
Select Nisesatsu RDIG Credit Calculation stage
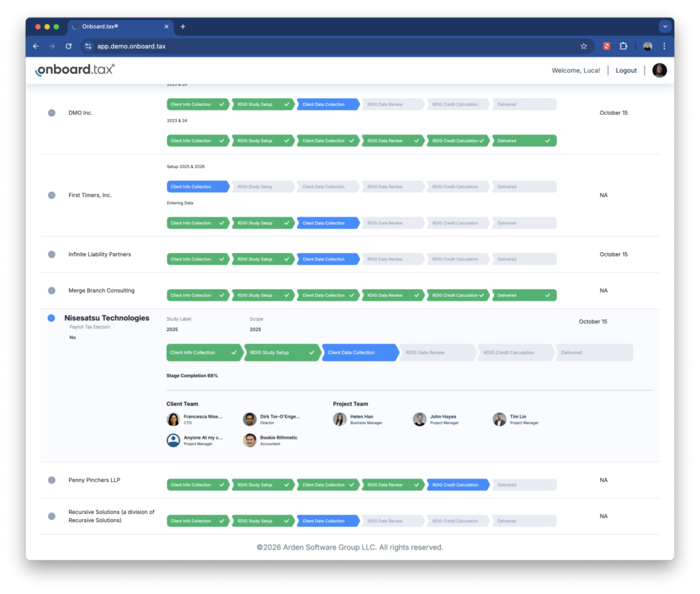point(515,353)
